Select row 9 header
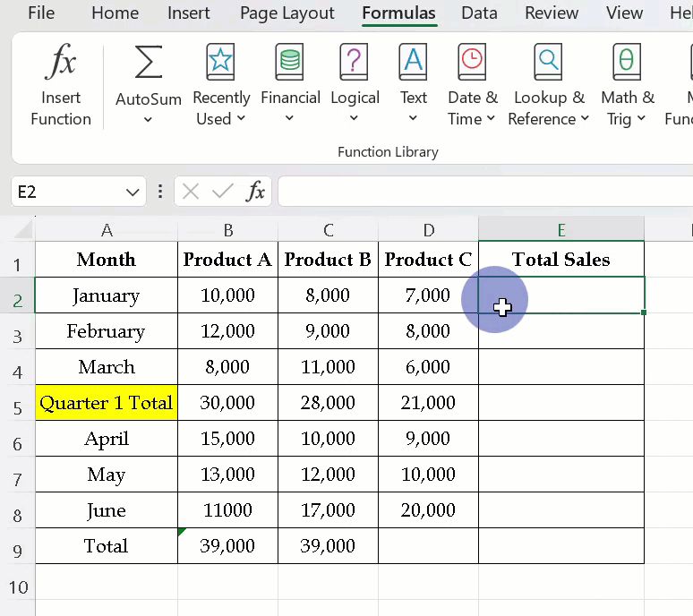Image resolution: width=693 pixels, height=616 pixels. click(17, 546)
